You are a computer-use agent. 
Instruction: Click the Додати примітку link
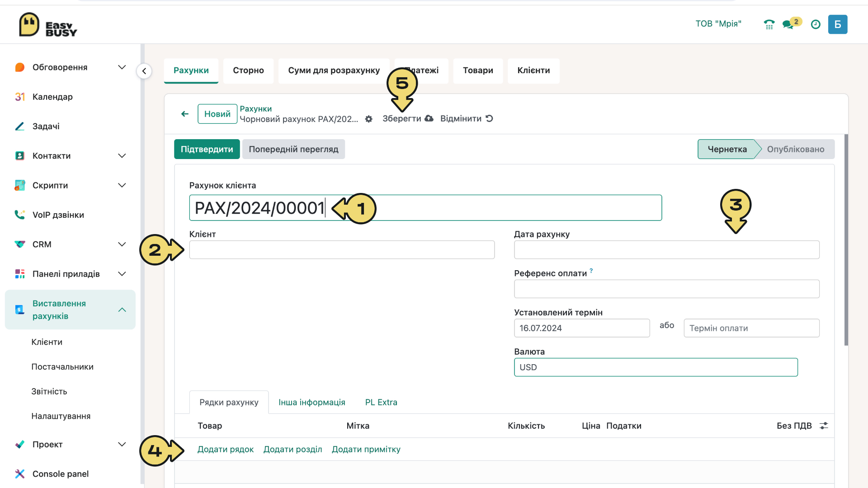(x=366, y=449)
